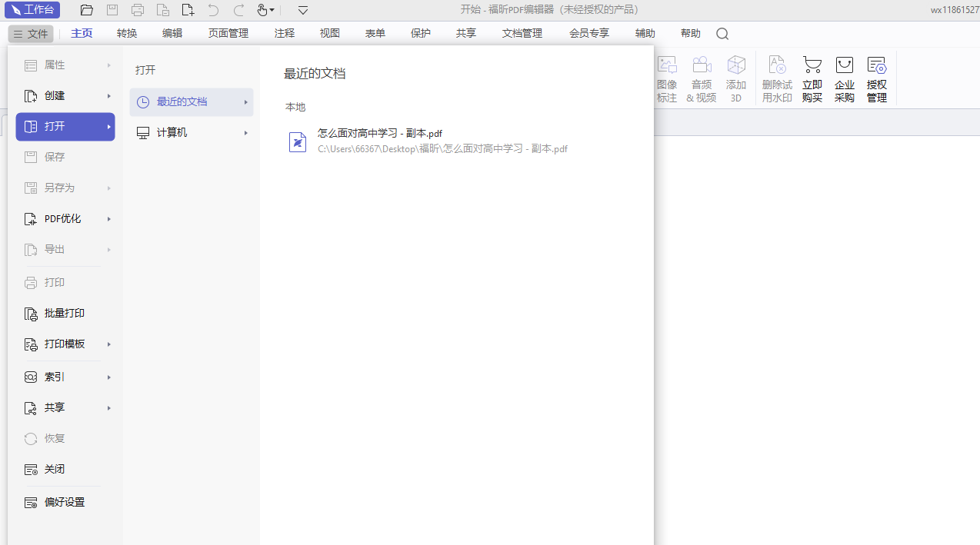The height and width of the screenshot is (545, 980).
Task: Switch to the 注释 ribbon tab
Action: pyautogui.click(x=285, y=34)
